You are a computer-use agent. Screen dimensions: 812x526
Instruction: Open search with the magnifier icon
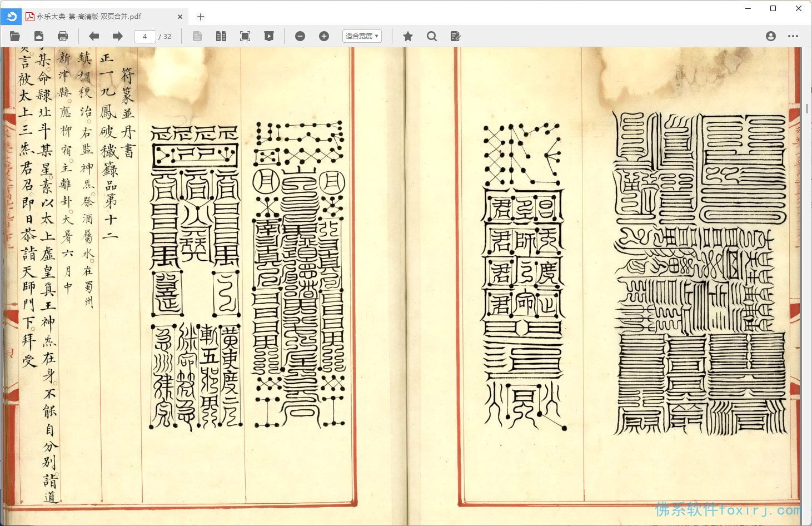pyautogui.click(x=431, y=36)
